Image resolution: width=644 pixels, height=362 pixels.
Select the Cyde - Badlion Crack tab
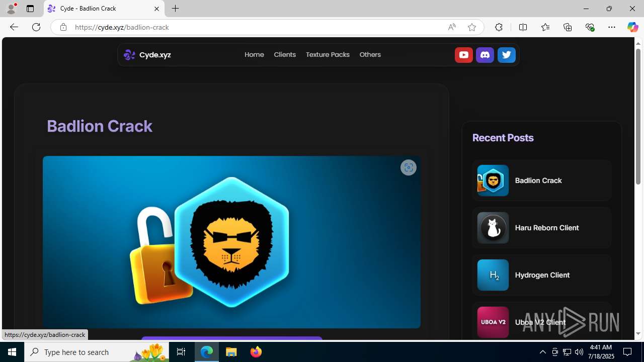point(104,9)
